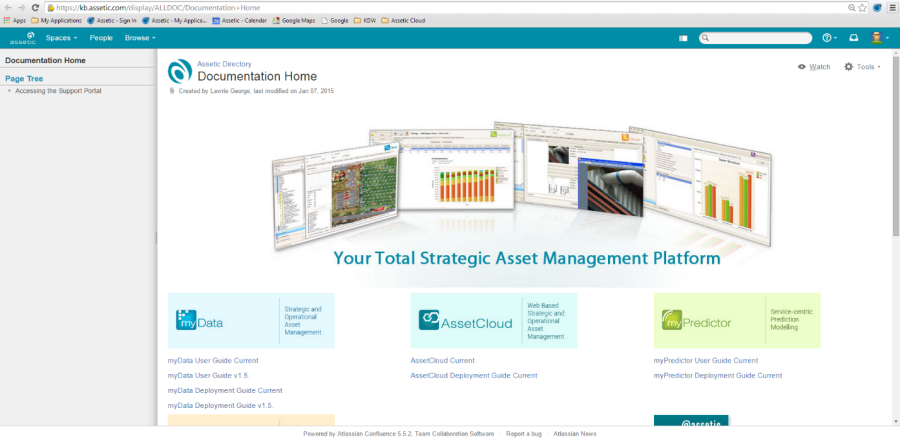Open the Chrome hamburger menu
Image resolution: width=900 pixels, height=442 pixels.
891,8
